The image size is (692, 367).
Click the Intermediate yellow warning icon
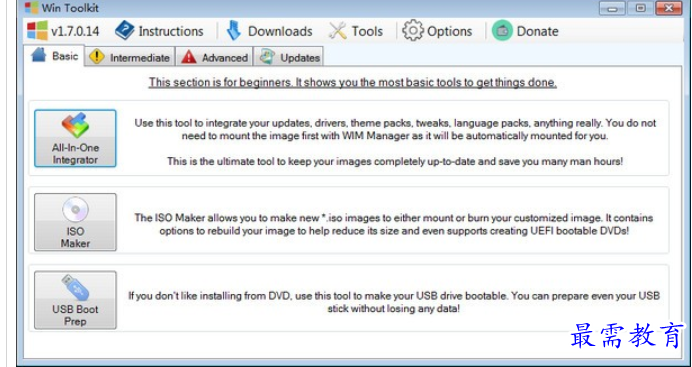pyautogui.click(x=97, y=57)
